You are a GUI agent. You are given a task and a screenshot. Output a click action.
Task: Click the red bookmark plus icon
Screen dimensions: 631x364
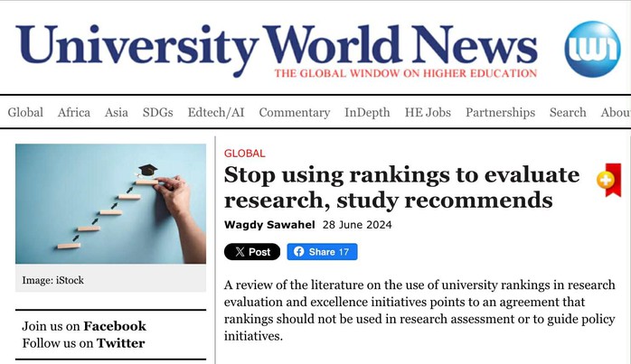click(x=609, y=181)
